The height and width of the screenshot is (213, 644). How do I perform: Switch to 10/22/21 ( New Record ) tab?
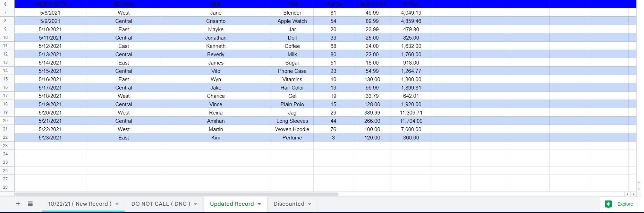(80, 204)
